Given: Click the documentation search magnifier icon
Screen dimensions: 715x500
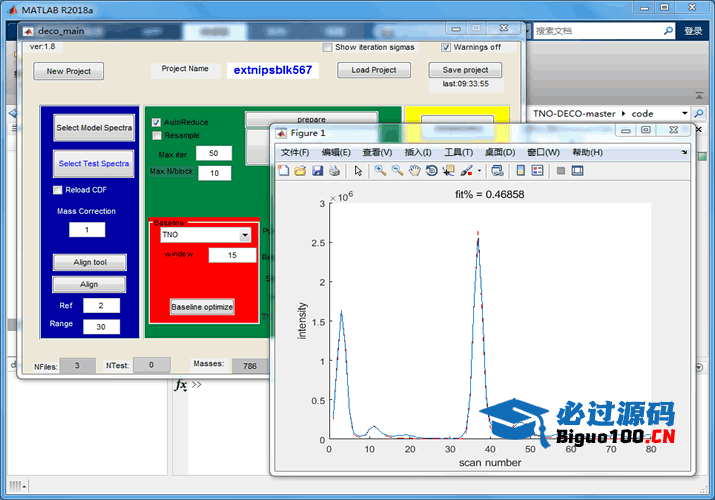Looking at the screenshot, I should click(x=668, y=31).
